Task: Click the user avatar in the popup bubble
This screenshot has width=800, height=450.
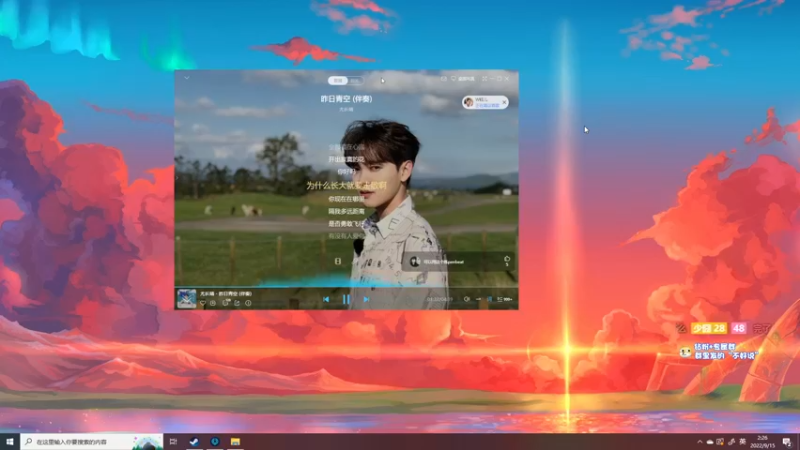Action: tap(468, 103)
